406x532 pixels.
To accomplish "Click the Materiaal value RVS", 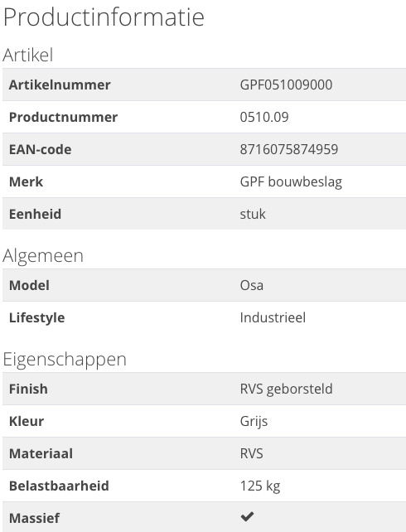I will (252, 453).
